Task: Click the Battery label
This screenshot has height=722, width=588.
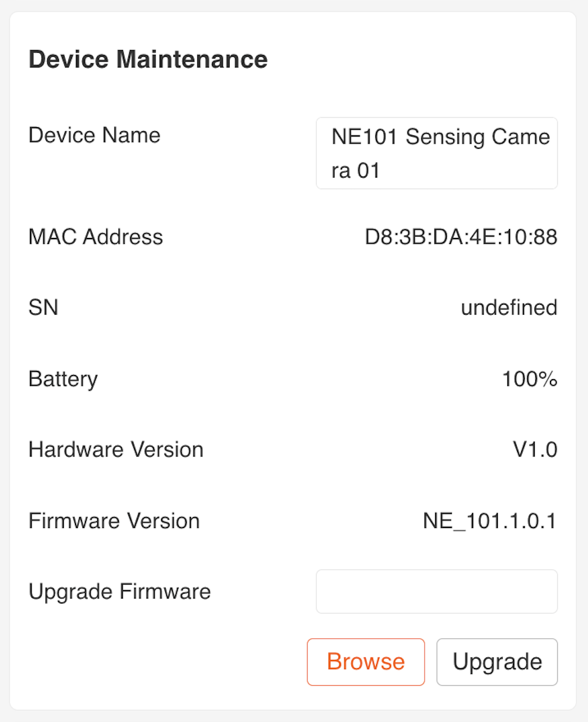Action: [63, 379]
